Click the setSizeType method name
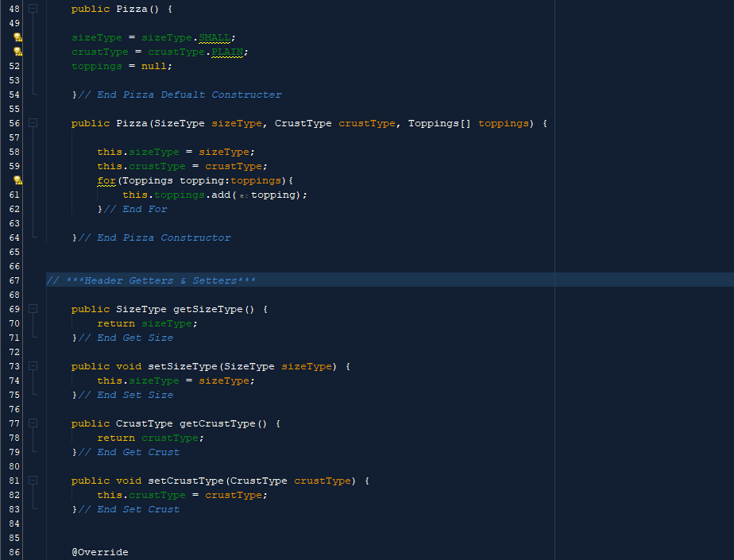 (x=183, y=366)
